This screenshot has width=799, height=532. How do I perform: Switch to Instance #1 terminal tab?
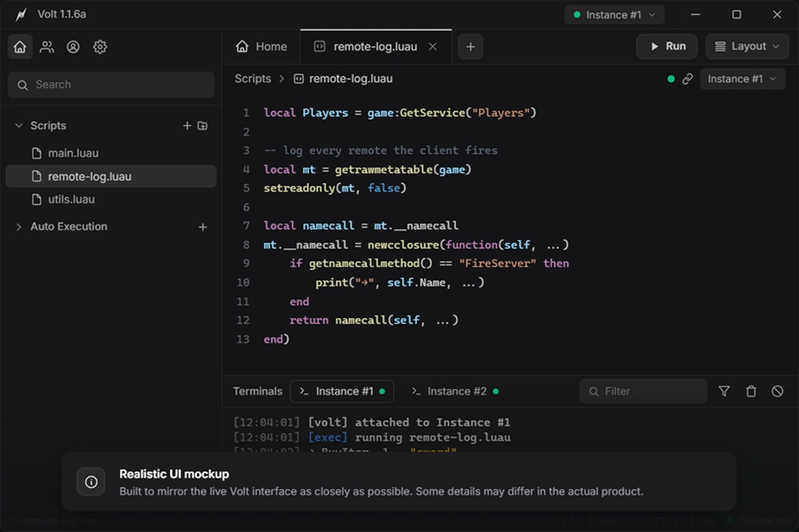coord(342,391)
